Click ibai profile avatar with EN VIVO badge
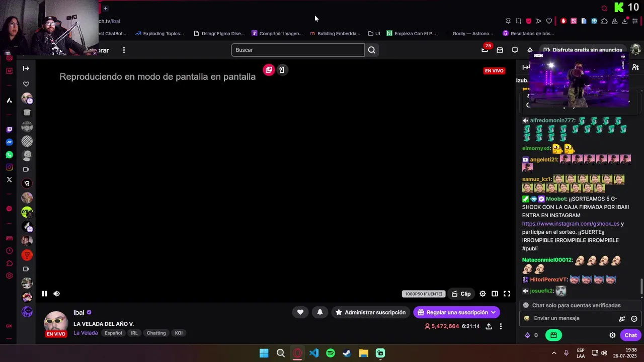 tap(56, 324)
